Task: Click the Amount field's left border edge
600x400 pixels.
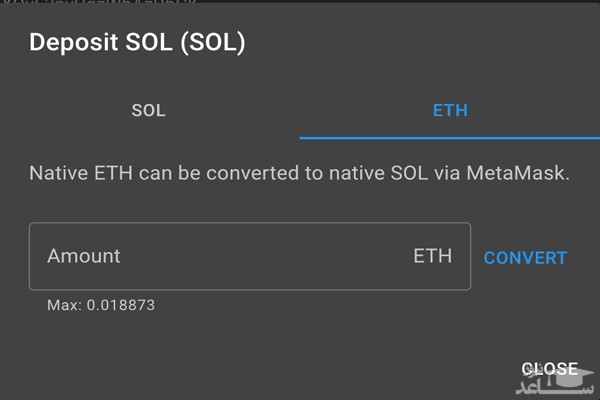Action: pyautogui.click(x=30, y=256)
